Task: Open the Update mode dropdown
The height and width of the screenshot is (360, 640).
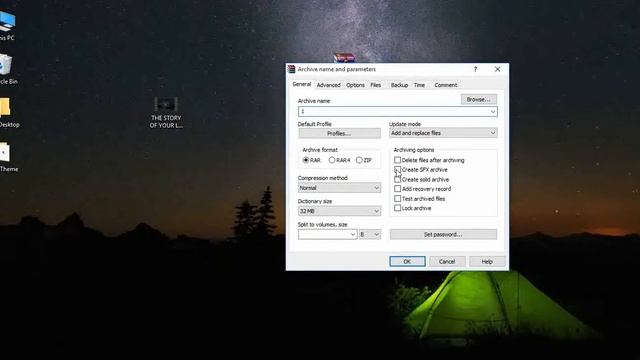Action: pyautogui.click(x=443, y=133)
